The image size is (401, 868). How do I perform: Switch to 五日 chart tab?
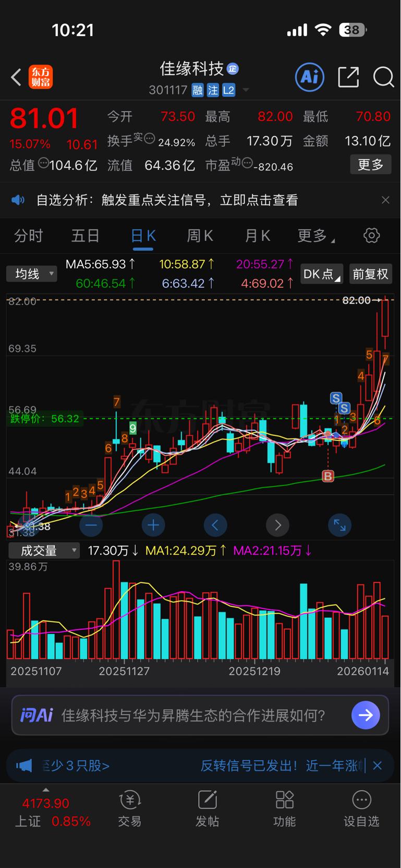[x=86, y=236]
